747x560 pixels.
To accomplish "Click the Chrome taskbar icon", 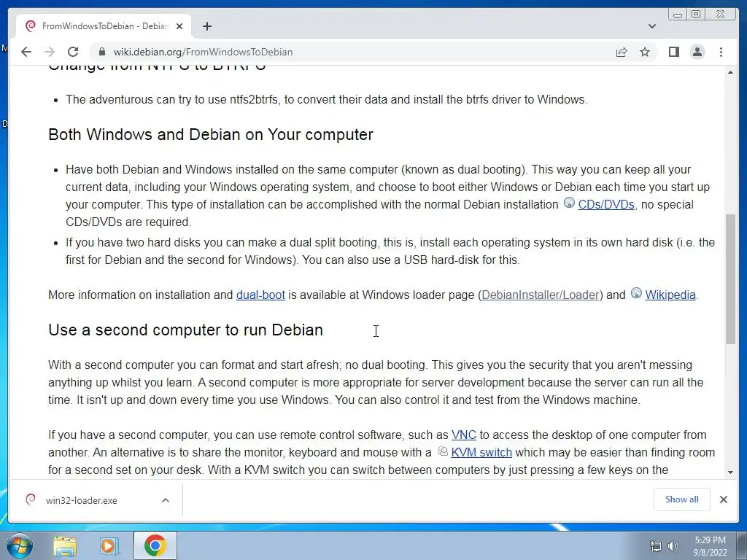I will tap(155, 545).
